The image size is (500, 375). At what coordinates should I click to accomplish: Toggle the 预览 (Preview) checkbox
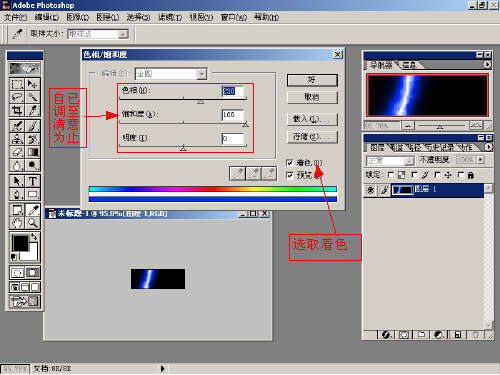coord(290,175)
